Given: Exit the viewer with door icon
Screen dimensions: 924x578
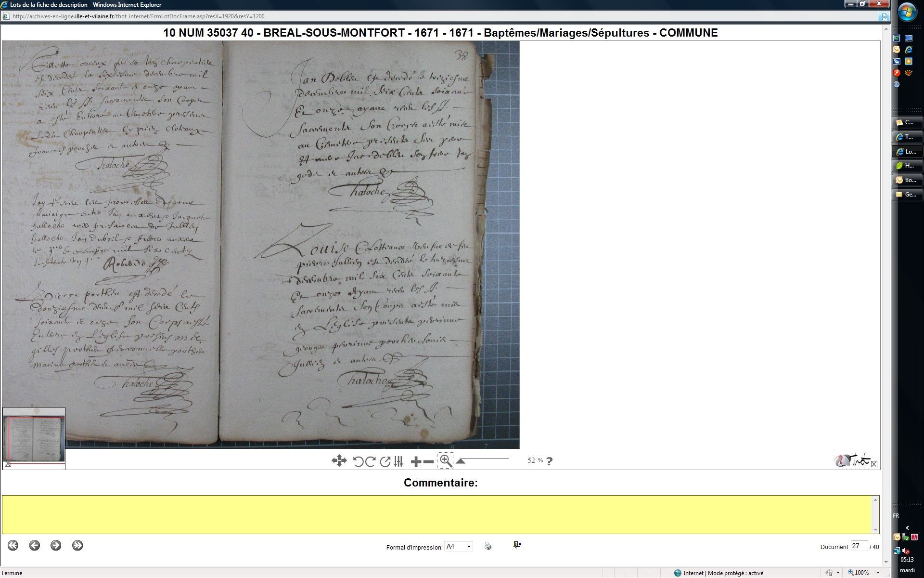Looking at the screenshot, I should (x=517, y=545).
